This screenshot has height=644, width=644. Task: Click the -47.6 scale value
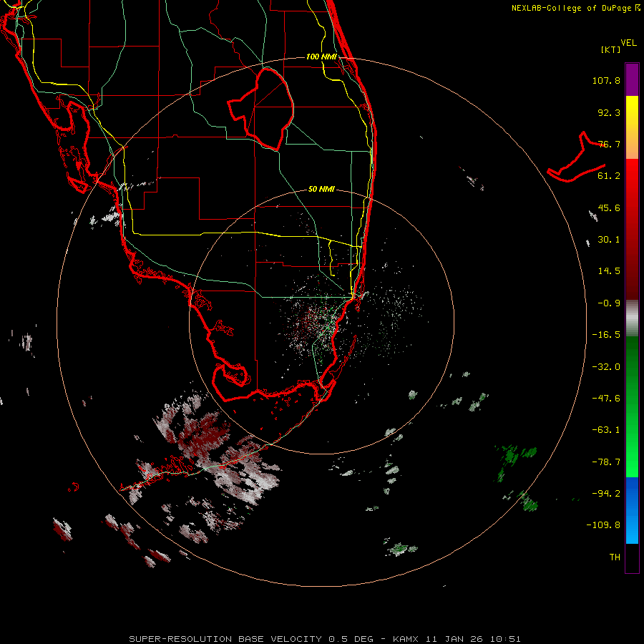[x=606, y=399]
